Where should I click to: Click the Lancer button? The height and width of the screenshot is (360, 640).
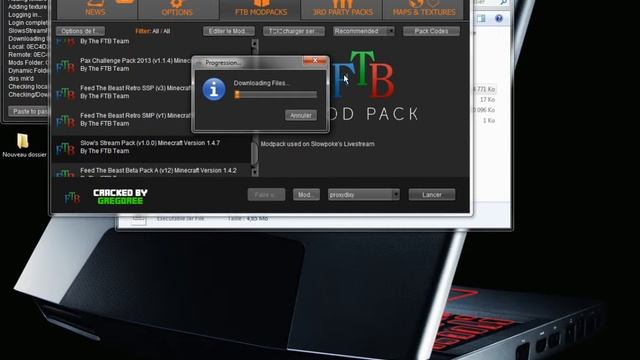click(432, 195)
